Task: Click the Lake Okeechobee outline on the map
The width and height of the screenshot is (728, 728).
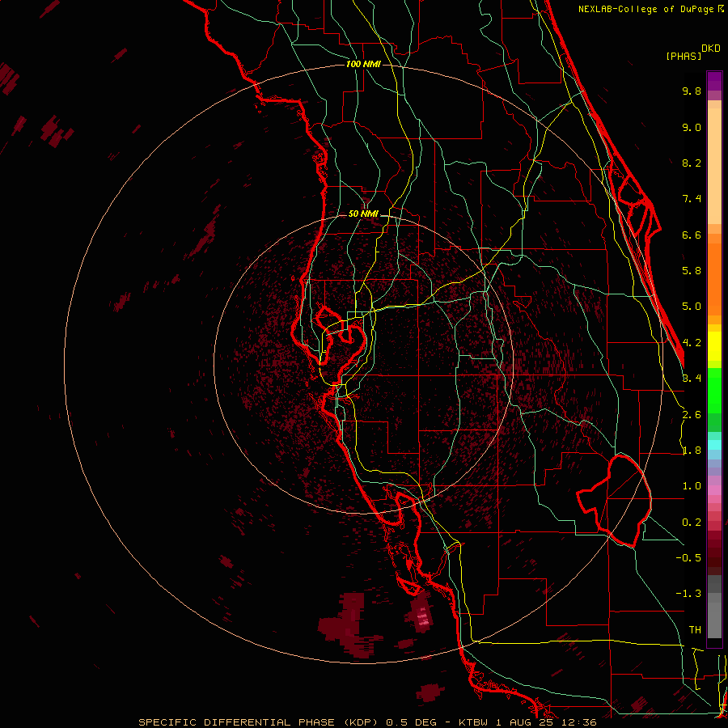Action: [x=614, y=501]
